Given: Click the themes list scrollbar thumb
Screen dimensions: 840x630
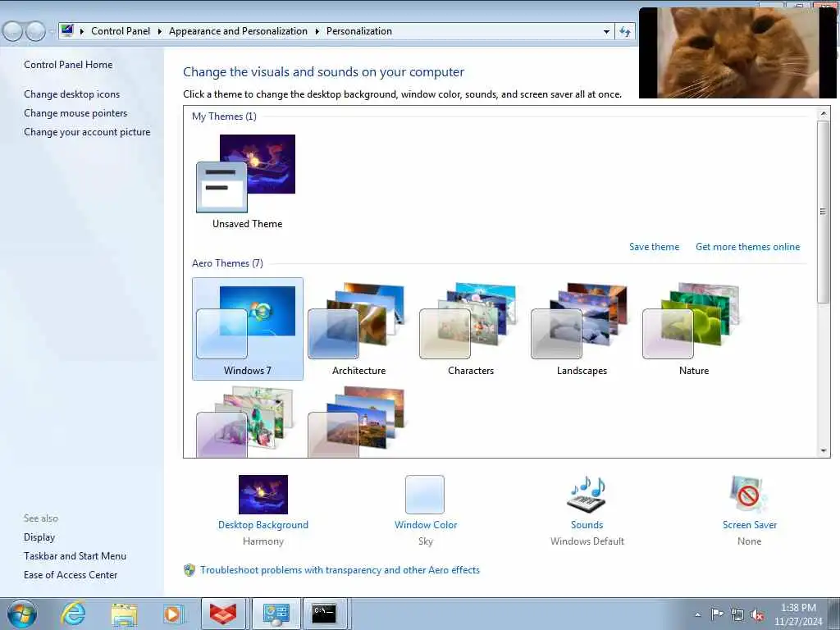Looking at the screenshot, I should tap(824, 212).
